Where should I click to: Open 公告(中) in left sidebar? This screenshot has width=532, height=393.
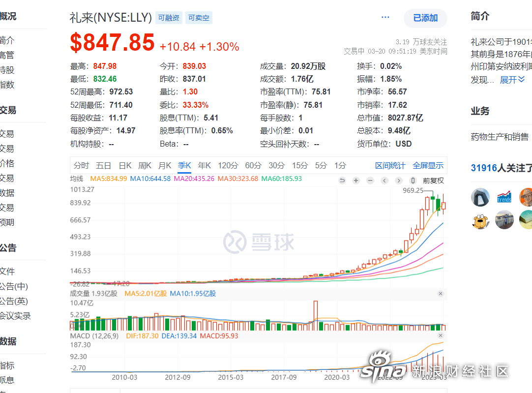(14, 286)
